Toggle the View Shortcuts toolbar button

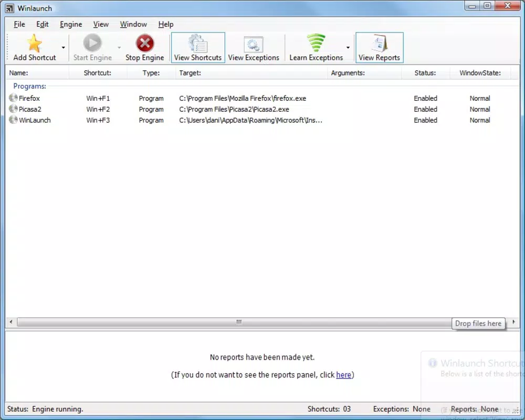pos(198,48)
